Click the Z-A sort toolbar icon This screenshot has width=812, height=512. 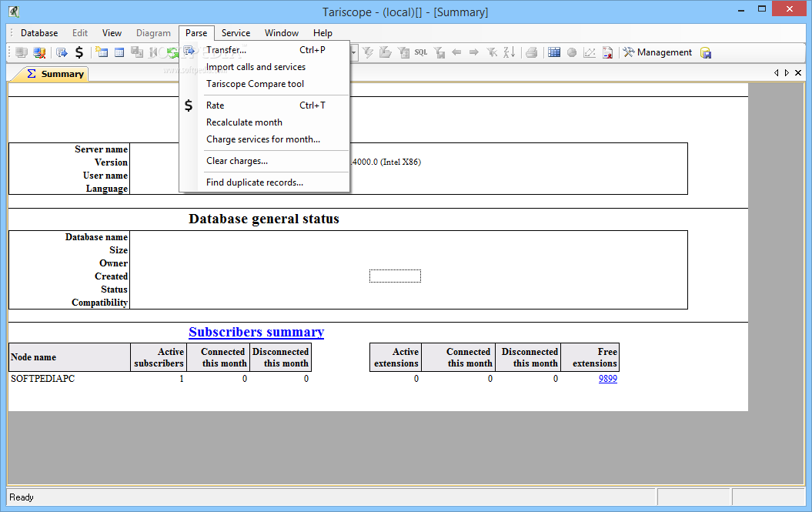[510, 52]
